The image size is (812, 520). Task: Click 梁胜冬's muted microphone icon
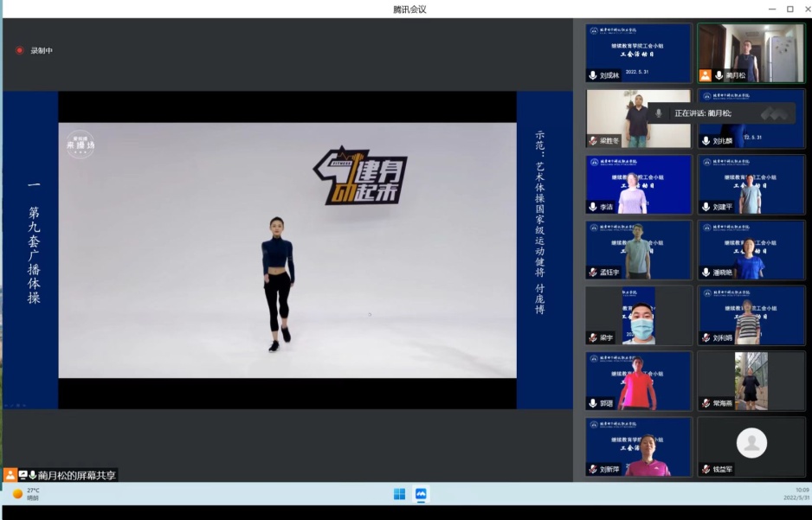pyautogui.click(x=593, y=141)
